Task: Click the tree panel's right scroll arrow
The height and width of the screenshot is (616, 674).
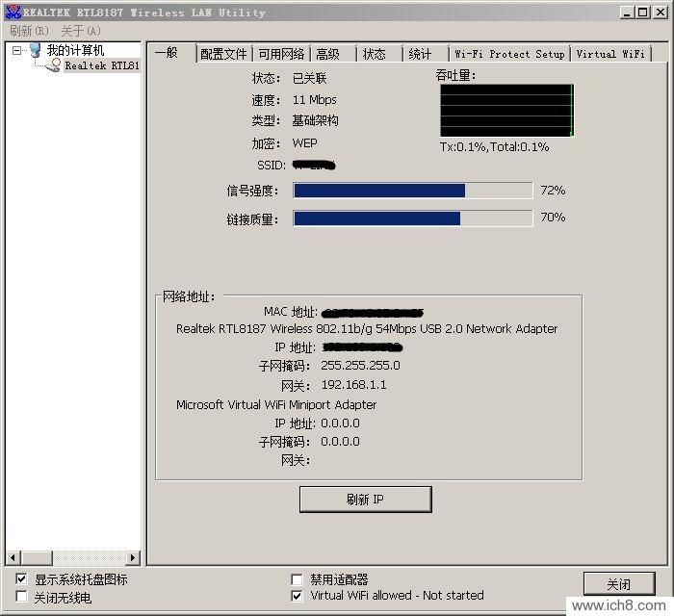Action: click(x=133, y=557)
